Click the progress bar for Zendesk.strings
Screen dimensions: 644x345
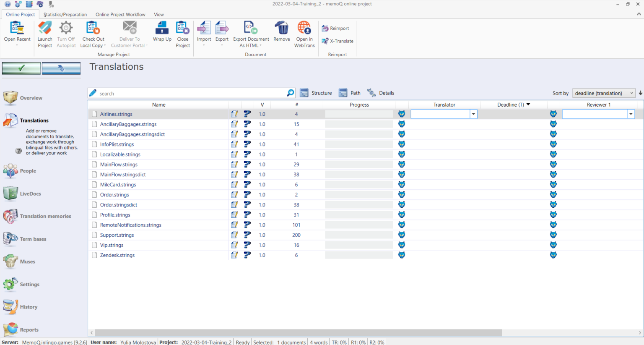click(359, 255)
